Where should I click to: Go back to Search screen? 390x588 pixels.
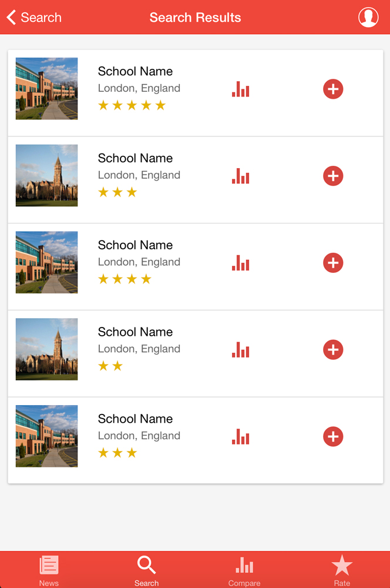[x=34, y=18]
